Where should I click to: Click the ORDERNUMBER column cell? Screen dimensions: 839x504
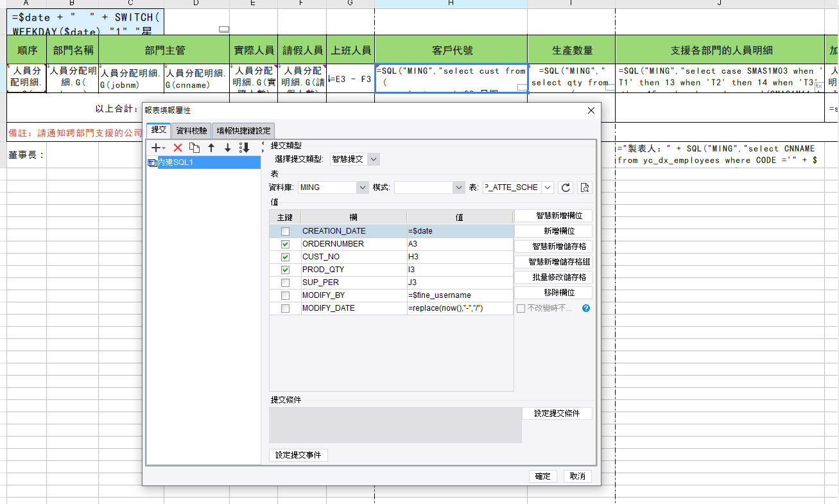[353, 244]
